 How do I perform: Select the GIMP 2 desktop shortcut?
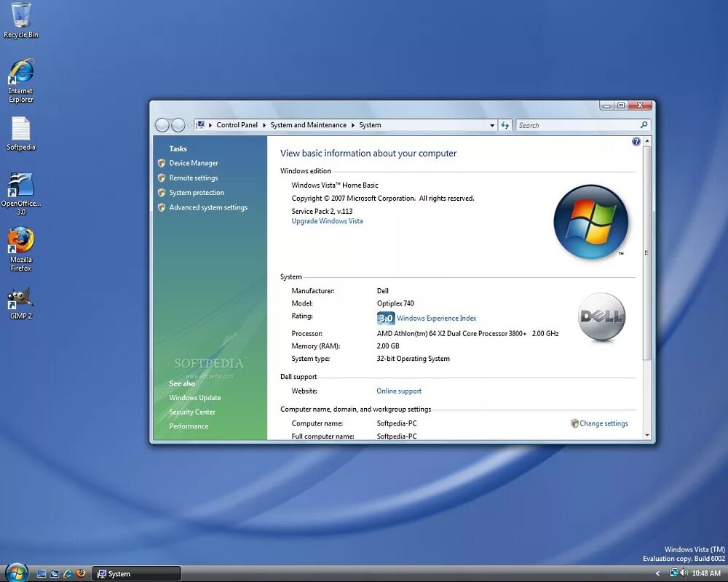click(x=21, y=303)
